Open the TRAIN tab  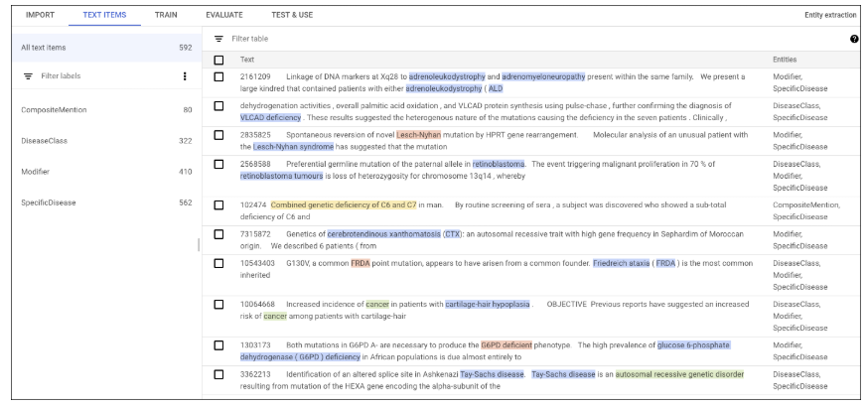tap(166, 15)
